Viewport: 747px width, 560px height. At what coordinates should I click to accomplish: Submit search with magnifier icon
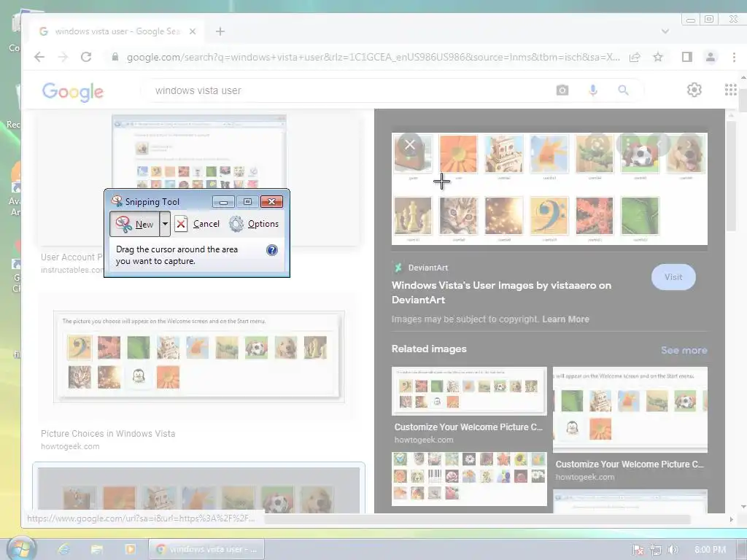623,90
